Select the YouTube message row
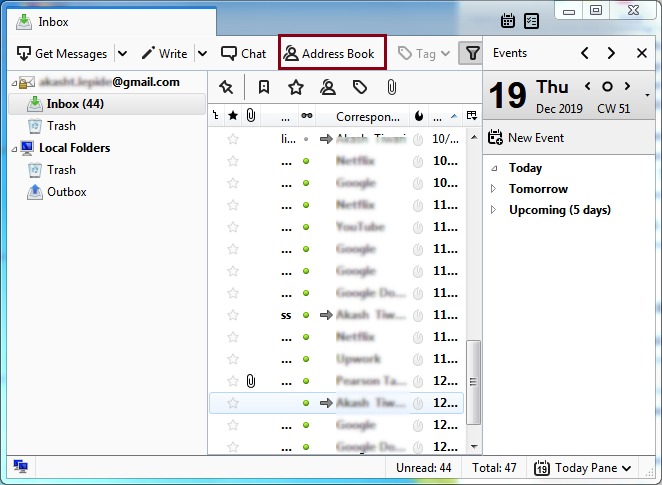Image resolution: width=662 pixels, height=485 pixels. coord(337,227)
